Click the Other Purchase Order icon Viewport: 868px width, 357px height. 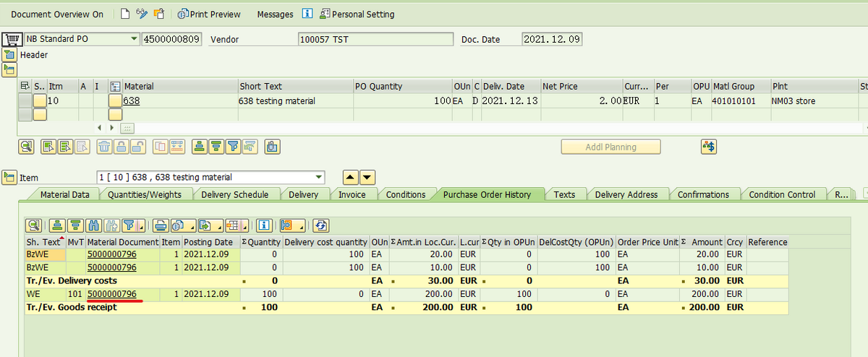click(x=159, y=14)
